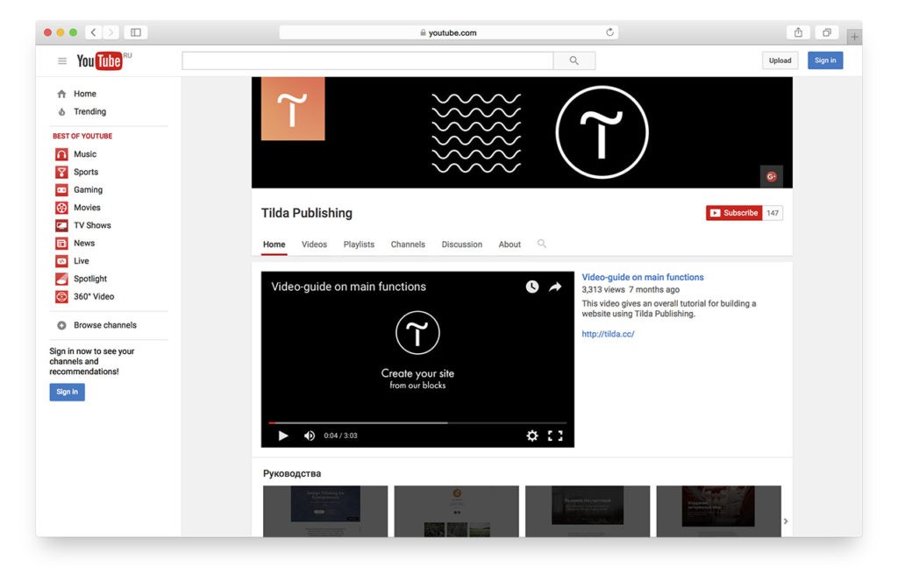This screenshot has height=588, width=898.
Task: Click the Google+ icon on channel banner
Action: (x=772, y=176)
